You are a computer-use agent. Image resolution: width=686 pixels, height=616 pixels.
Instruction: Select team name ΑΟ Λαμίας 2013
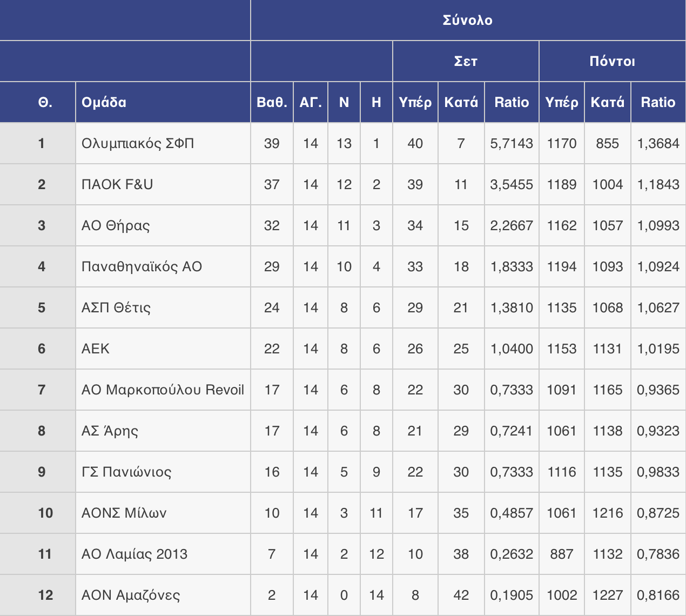[x=134, y=554]
